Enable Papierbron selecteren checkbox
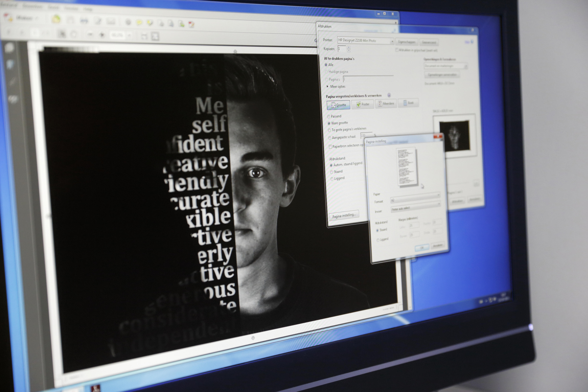Viewport: 588px width, 392px height. (330, 147)
